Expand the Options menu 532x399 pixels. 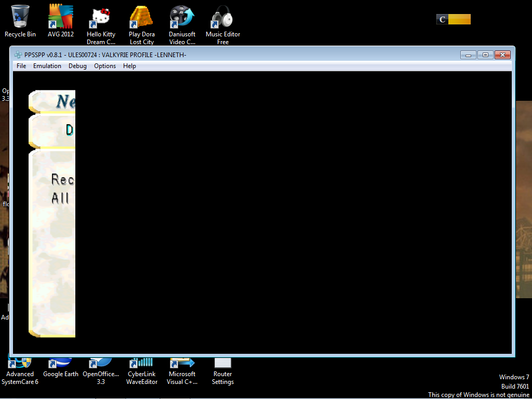(105, 66)
